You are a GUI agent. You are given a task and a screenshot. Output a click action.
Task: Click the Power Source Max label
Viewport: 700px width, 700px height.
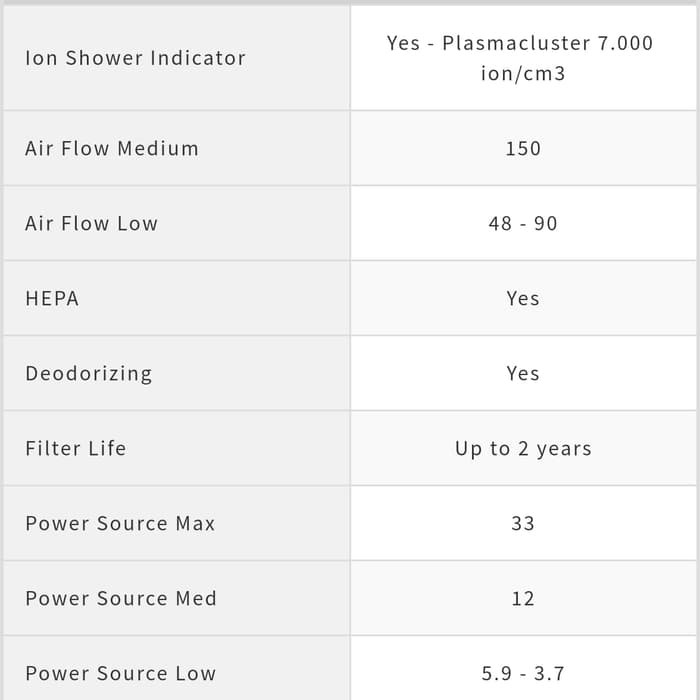pos(120,524)
